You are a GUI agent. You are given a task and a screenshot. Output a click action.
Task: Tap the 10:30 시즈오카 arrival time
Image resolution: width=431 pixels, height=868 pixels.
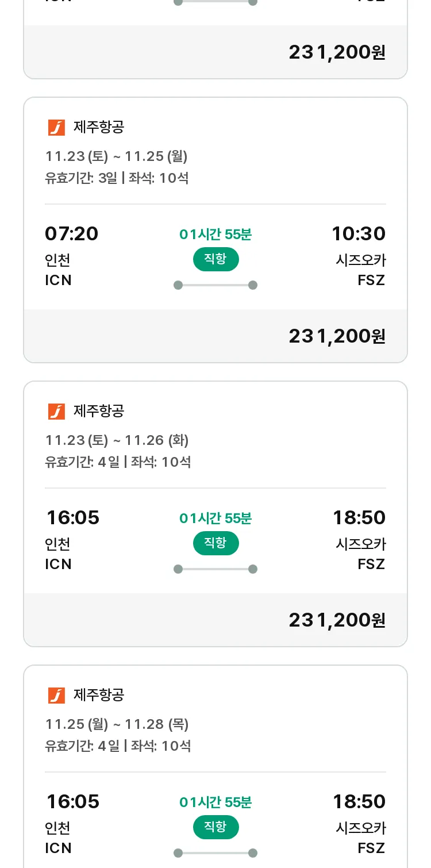pyautogui.click(x=359, y=234)
